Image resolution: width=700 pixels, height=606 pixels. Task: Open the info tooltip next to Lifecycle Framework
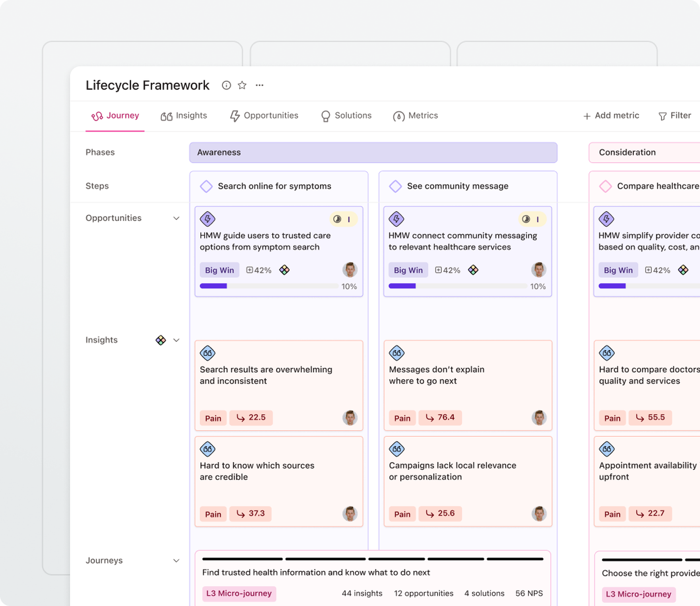click(226, 85)
